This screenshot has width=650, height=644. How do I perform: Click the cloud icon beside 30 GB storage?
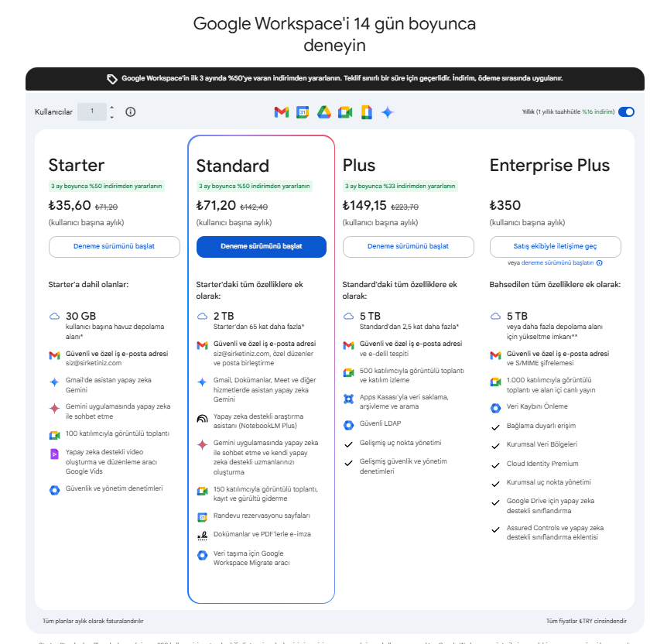tap(54, 317)
